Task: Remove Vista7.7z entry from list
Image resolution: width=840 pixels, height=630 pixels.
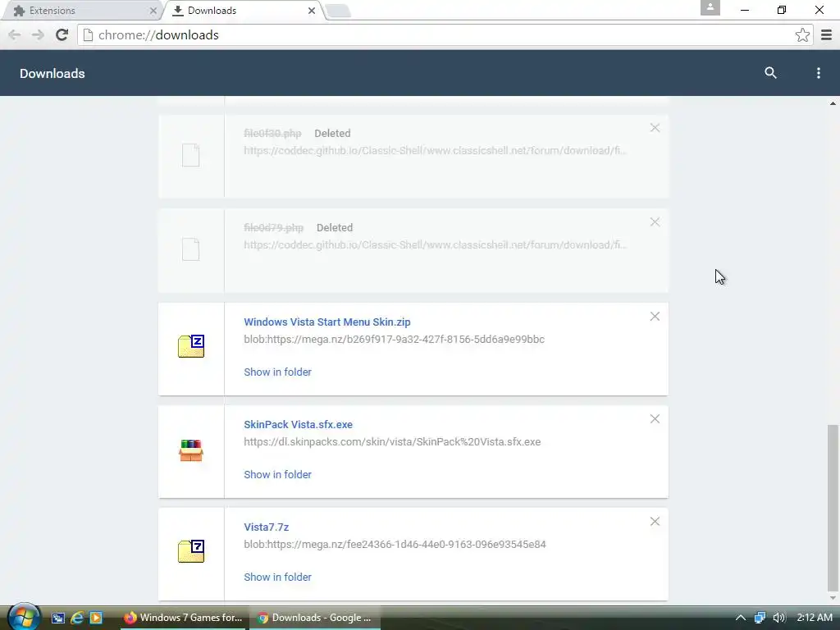Action: [655, 521]
